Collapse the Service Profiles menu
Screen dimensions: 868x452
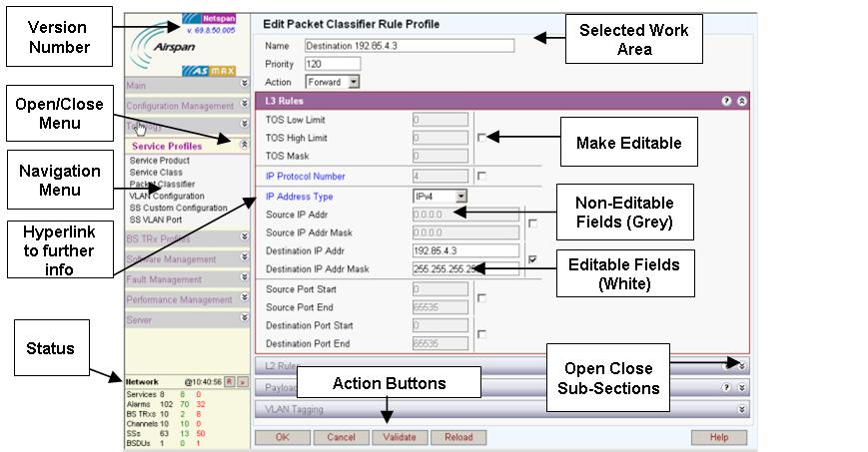(x=245, y=146)
